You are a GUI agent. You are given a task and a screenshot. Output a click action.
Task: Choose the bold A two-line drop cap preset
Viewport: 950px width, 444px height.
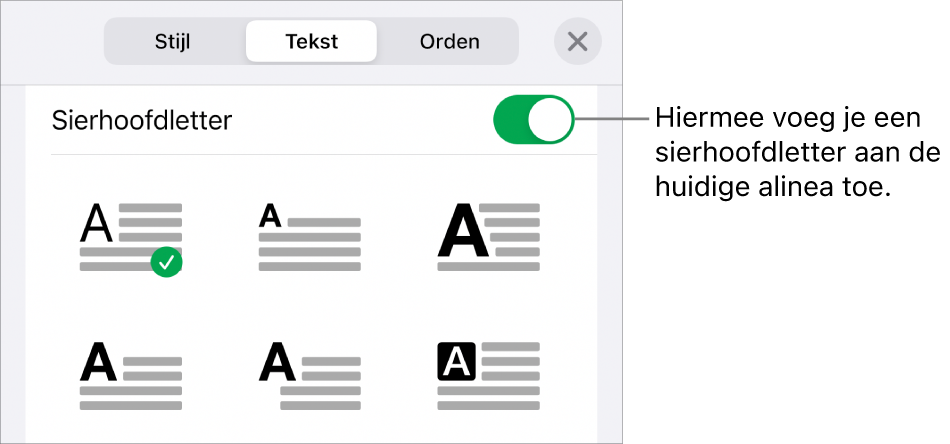(131, 375)
